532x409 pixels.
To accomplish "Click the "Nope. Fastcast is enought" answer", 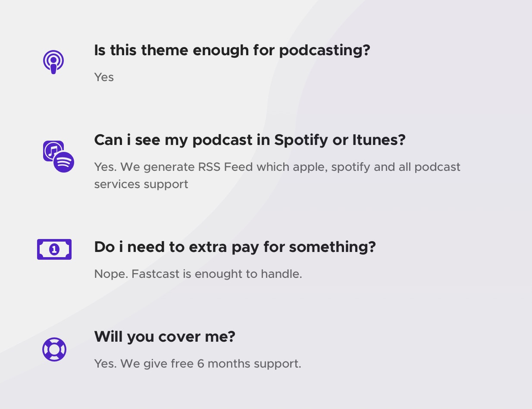I will 198,274.
